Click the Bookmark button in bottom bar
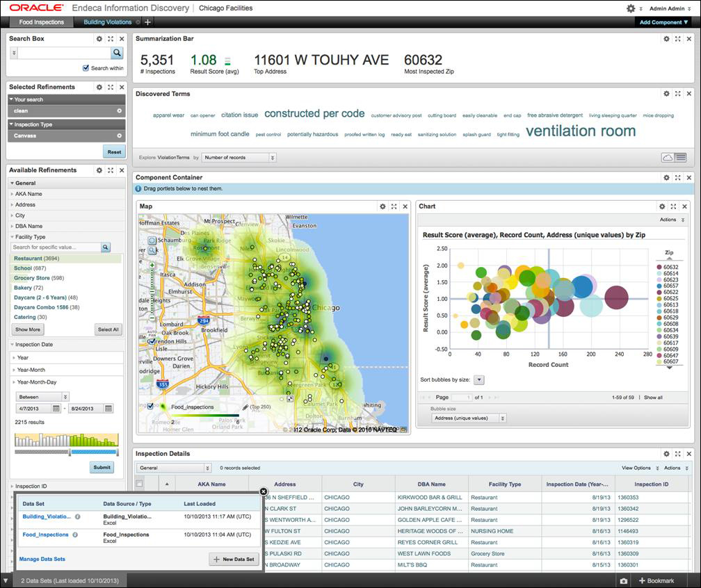701x588 pixels. (656, 581)
